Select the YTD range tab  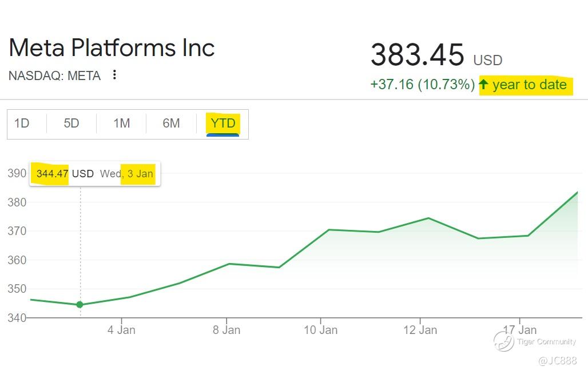(x=223, y=124)
